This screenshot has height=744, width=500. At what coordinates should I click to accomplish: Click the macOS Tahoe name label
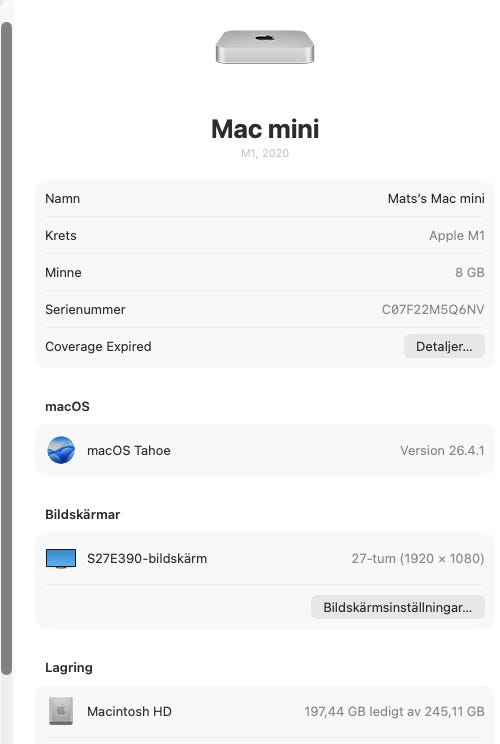click(129, 450)
